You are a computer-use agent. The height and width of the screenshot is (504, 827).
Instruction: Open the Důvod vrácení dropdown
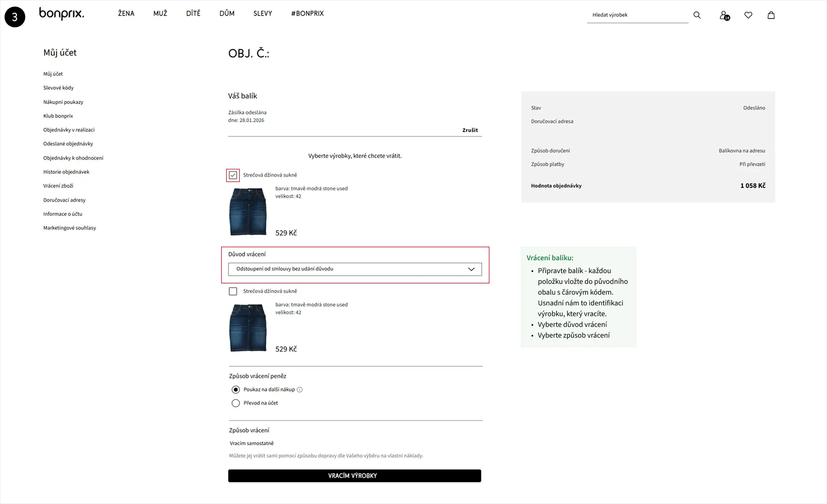tap(354, 269)
